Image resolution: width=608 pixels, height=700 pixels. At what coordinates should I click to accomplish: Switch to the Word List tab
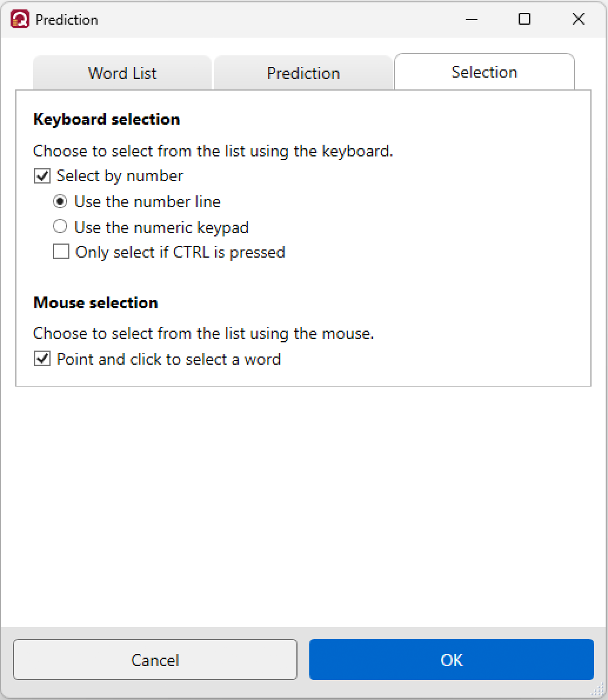click(122, 73)
